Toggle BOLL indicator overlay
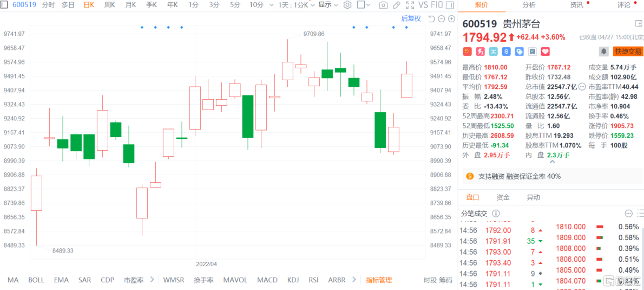This screenshot has width=644, height=290. [x=36, y=280]
